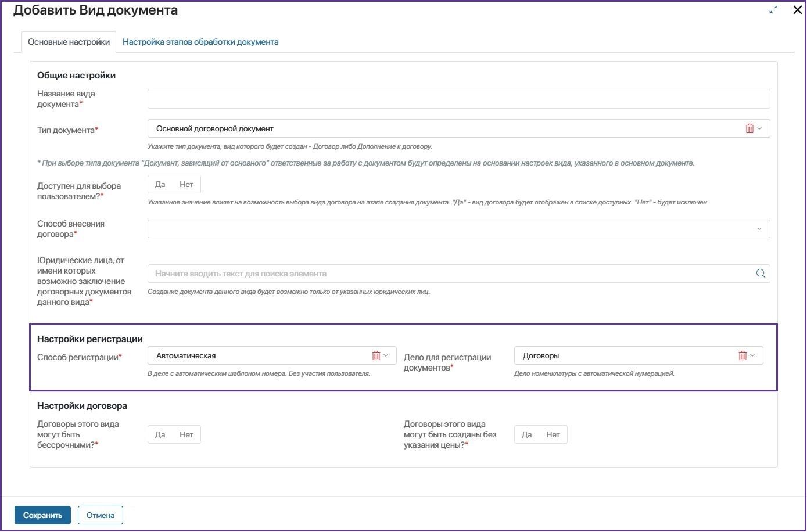Viewport: 807px width, 532px height.
Task: Select Да for Доступен для выбора пользователем
Action: [x=160, y=184]
